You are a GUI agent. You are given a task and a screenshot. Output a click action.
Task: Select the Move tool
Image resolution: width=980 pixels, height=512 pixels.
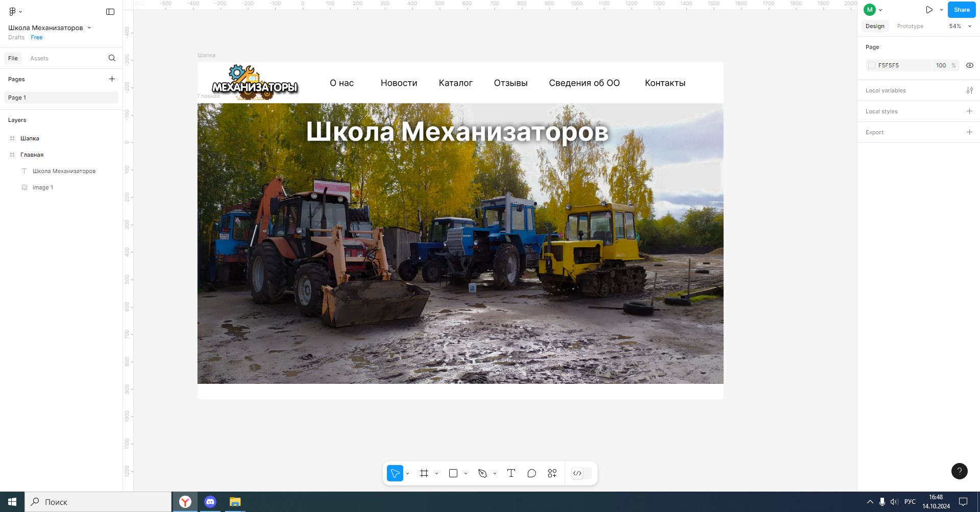click(x=395, y=473)
